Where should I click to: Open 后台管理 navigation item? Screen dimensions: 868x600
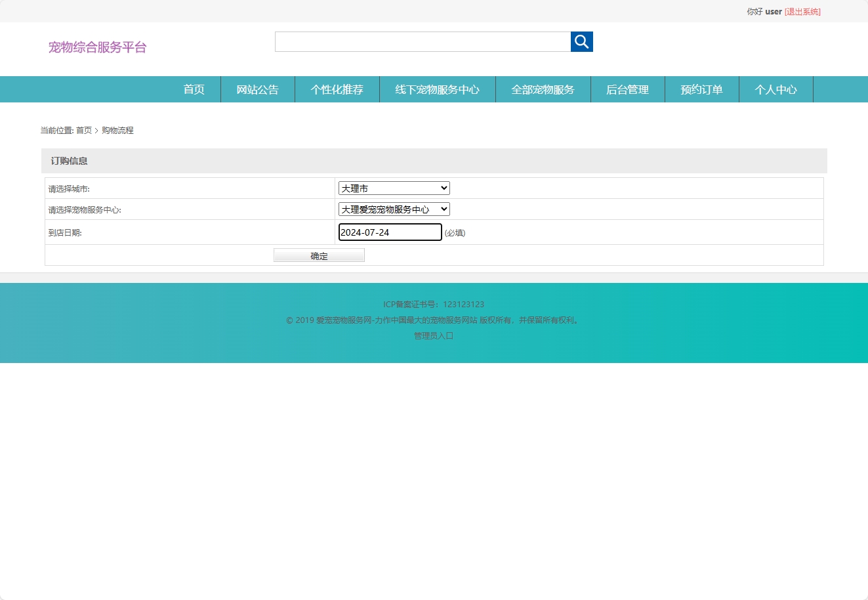click(628, 89)
